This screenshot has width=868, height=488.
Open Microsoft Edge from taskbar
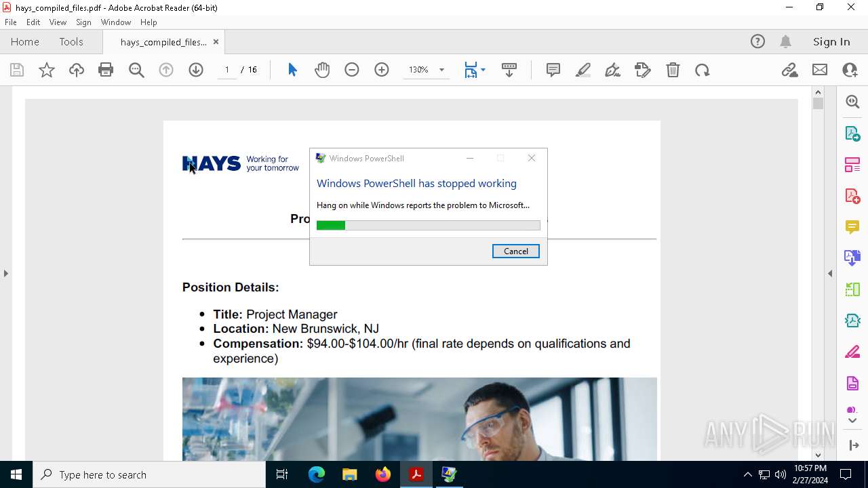click(x=317, y=474)
